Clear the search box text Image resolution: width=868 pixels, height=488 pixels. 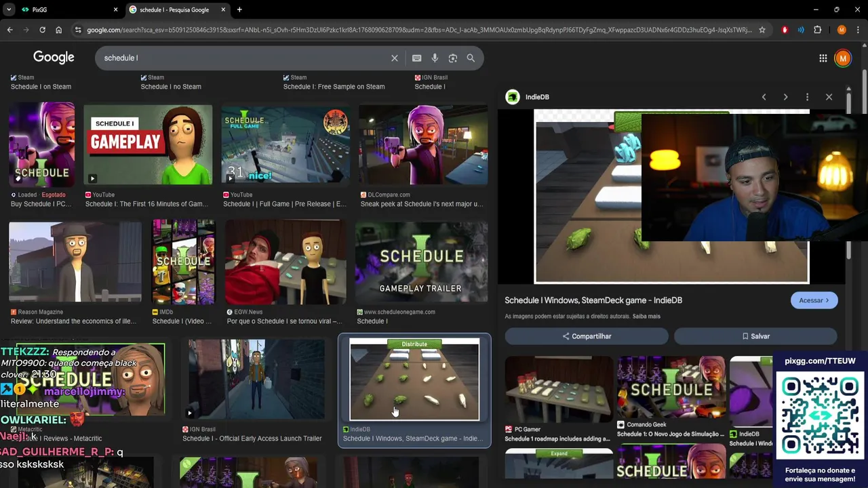pos(394,58)
